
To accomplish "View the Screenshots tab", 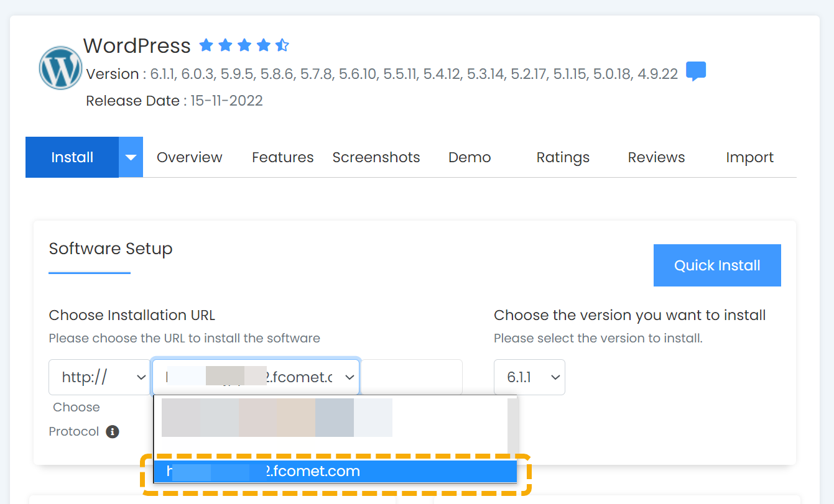I will (x=376, y=157).
